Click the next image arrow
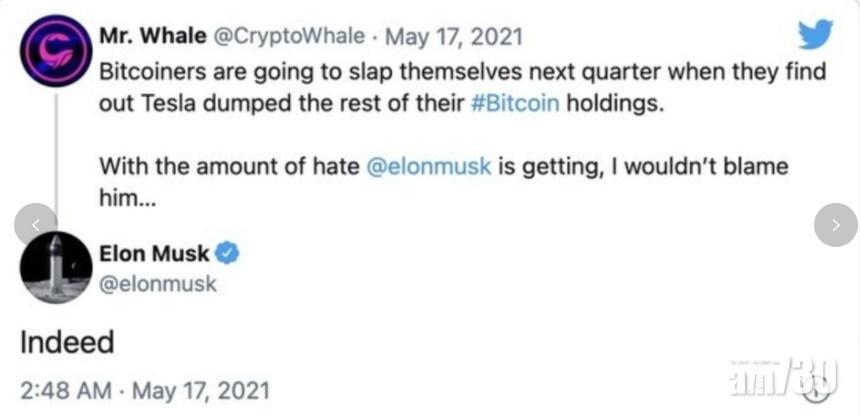The image size is (860, 415). click(835, 225)
